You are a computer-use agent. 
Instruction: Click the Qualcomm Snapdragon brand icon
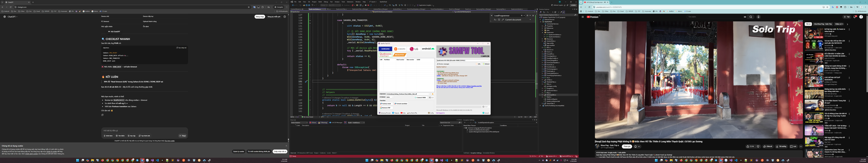click(386, 55)
